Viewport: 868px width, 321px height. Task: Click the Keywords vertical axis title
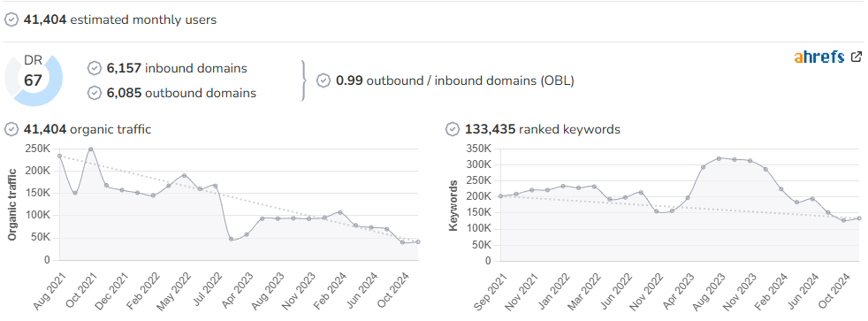[x=454, y=205]
